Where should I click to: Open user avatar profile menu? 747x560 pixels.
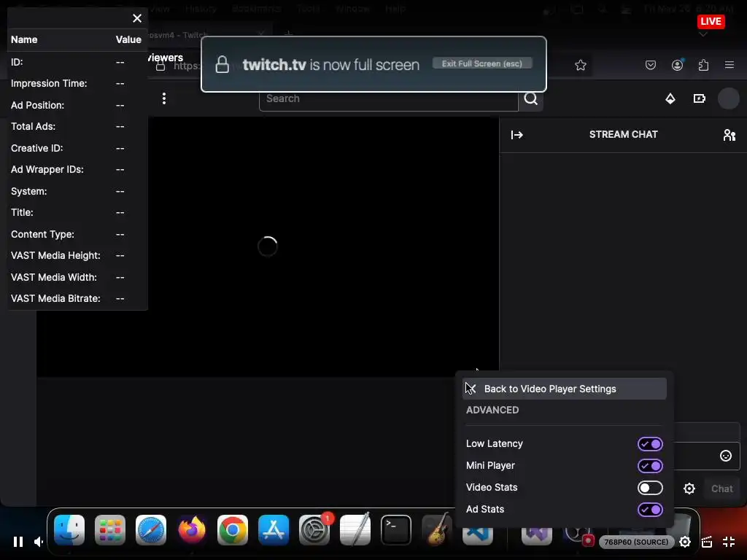729,98
